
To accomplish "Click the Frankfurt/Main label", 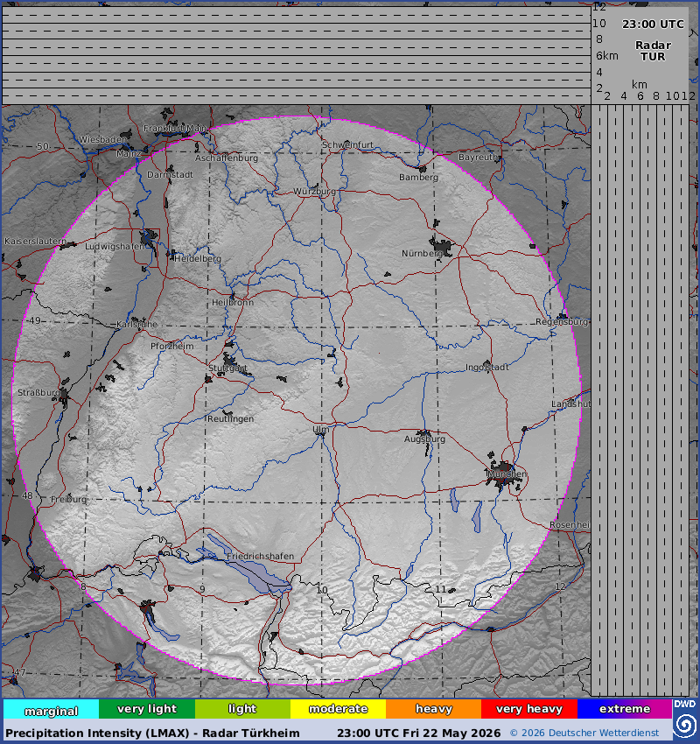I will [174, 128].
